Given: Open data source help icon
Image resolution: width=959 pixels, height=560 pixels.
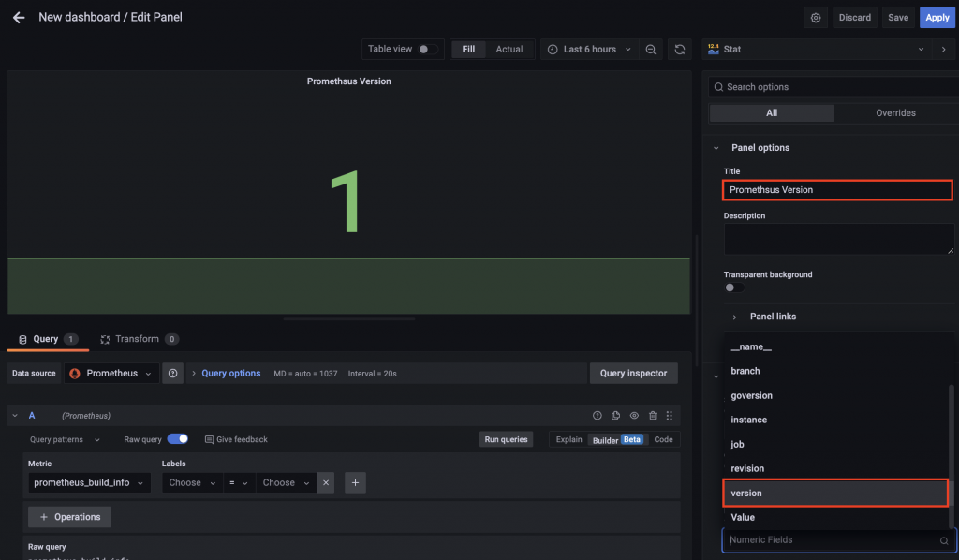Looking at the screenshot, I should point(173,373).
